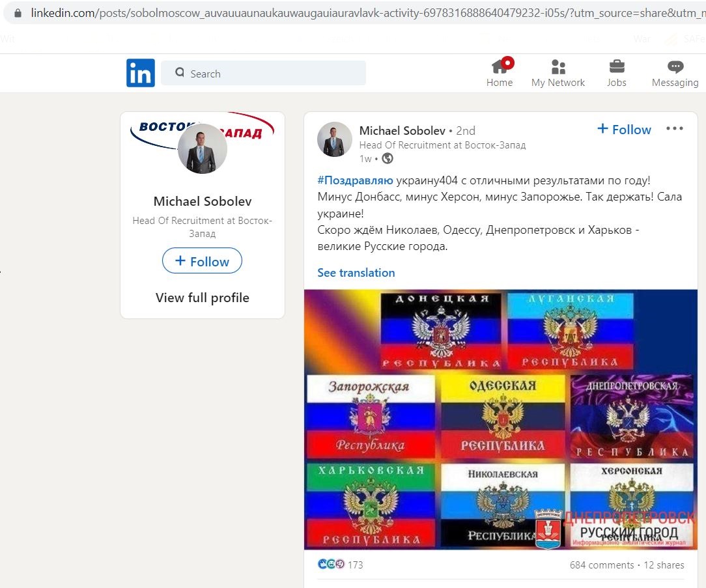Image resolution: width=706 pixels, height=588 pixels.
Task: Open the Home feed icon
Action: pos(500,66)
